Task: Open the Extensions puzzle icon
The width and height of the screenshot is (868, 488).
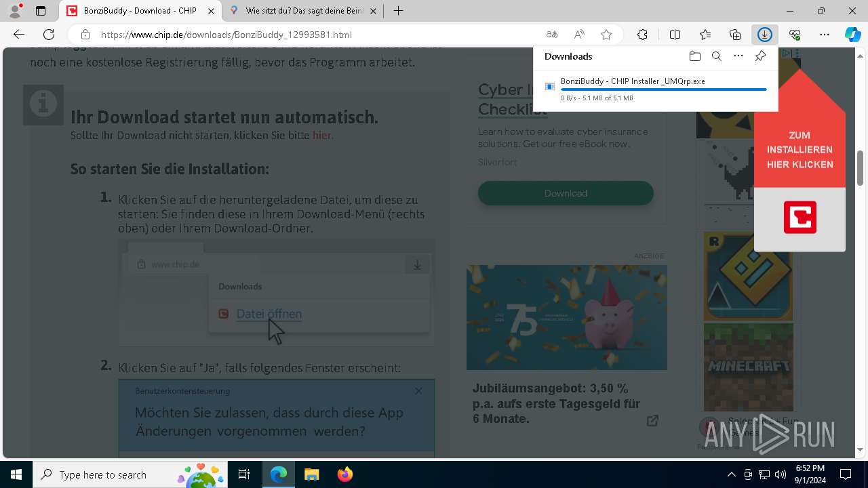Action: [642, 35]
